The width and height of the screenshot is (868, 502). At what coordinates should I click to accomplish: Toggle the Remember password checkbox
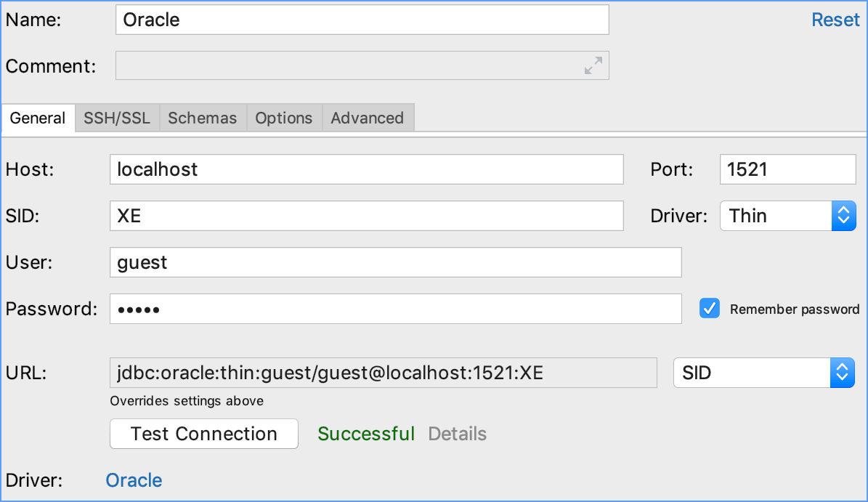point(709,308)
